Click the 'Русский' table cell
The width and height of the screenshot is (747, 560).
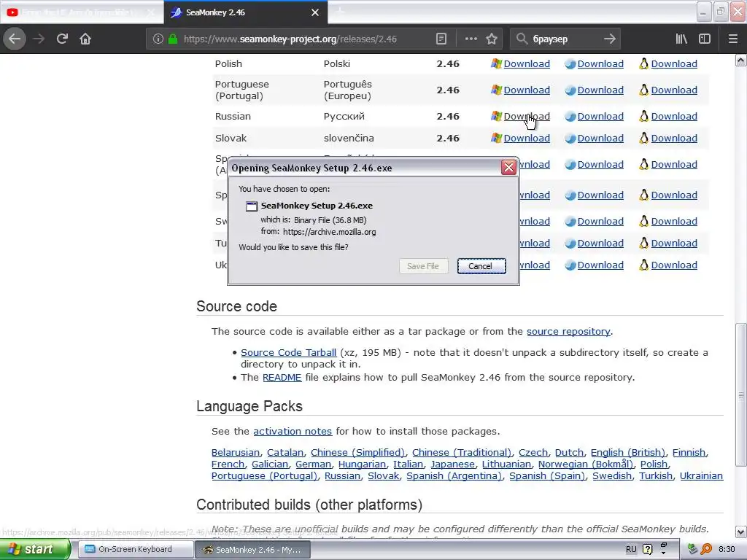tap(344, 116)
